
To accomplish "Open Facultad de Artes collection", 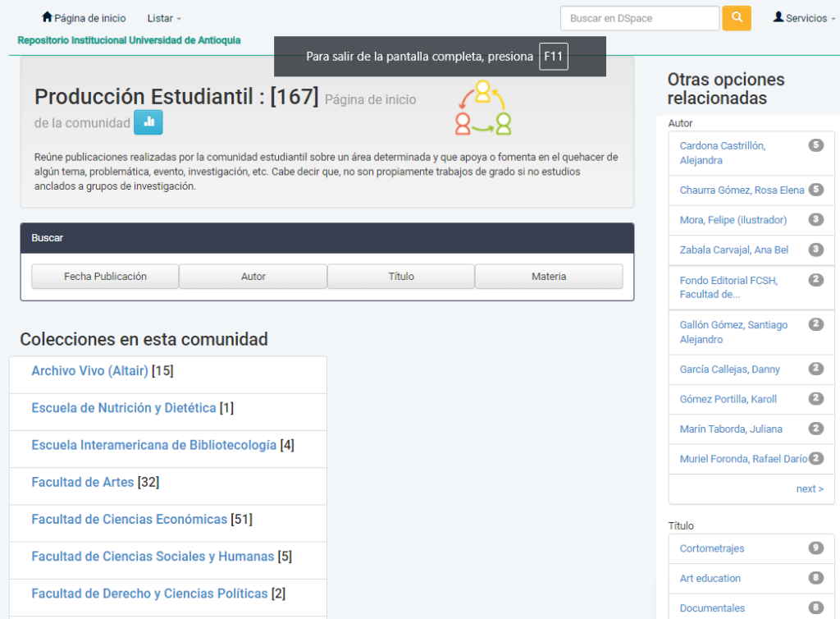I will tap(83, 483).
